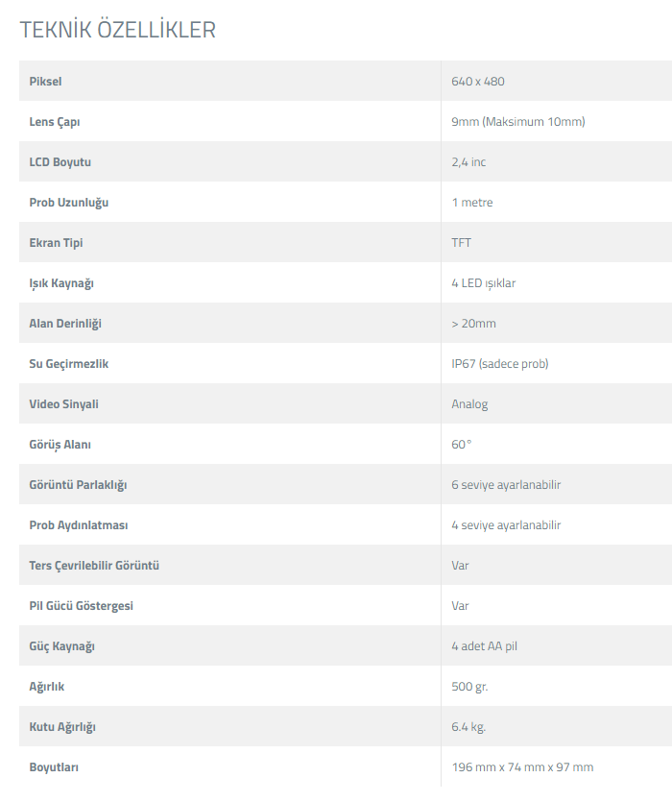Select the Işık Kaynağı label
This screenshot has height=802, width=672.
click(x=61, y=283)
